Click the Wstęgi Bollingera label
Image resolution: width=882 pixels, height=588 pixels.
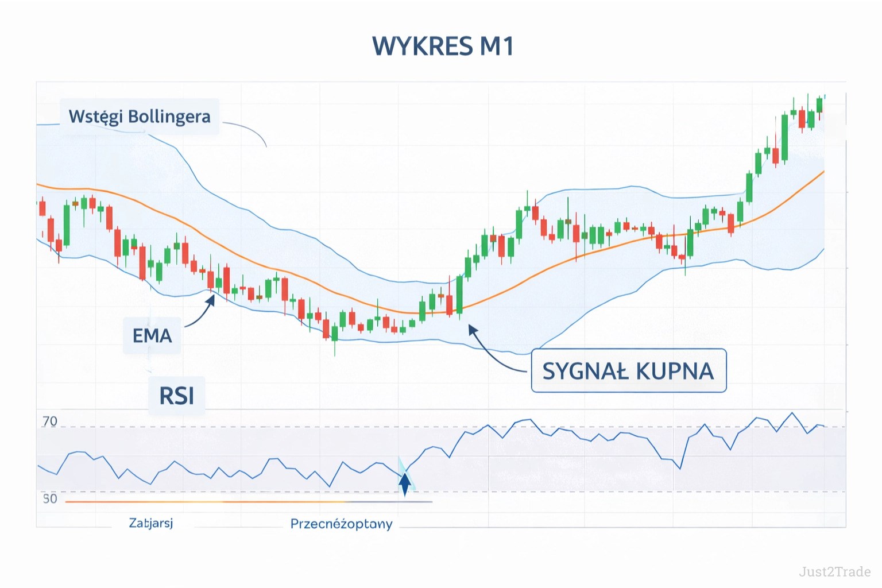click(140, 117)
